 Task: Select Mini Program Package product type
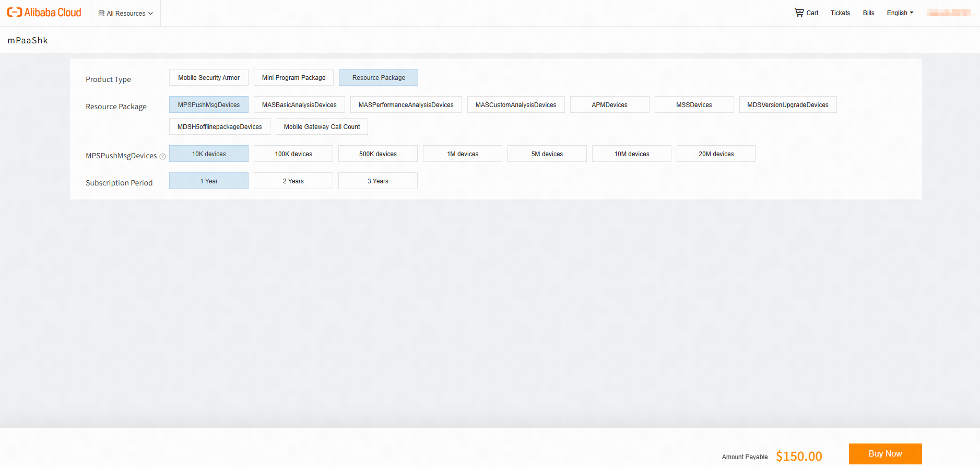[293, 77]
